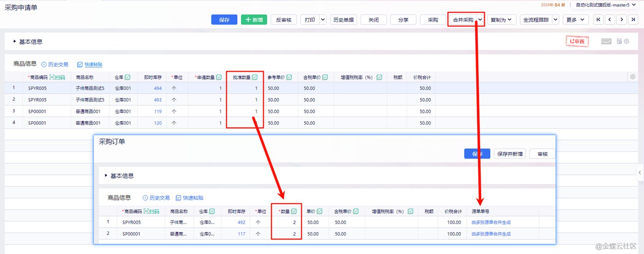Toggle the 含税单价 column checkbox in requisition
This screenshot has height=254, width=644.
pos(325,77)
